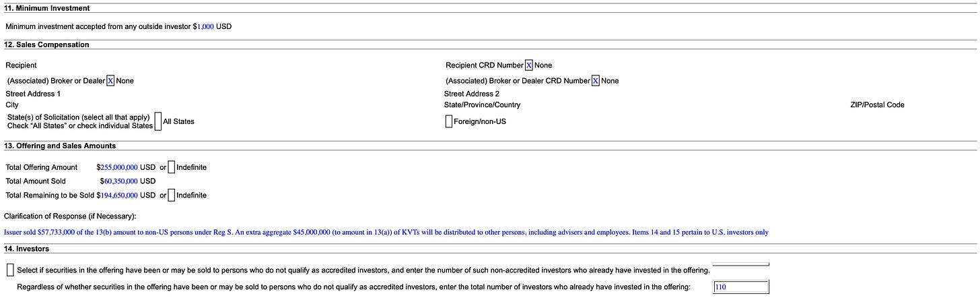980x300 pixels.
Task: Click the total investors field showing 110
Action: coord(740,287)
